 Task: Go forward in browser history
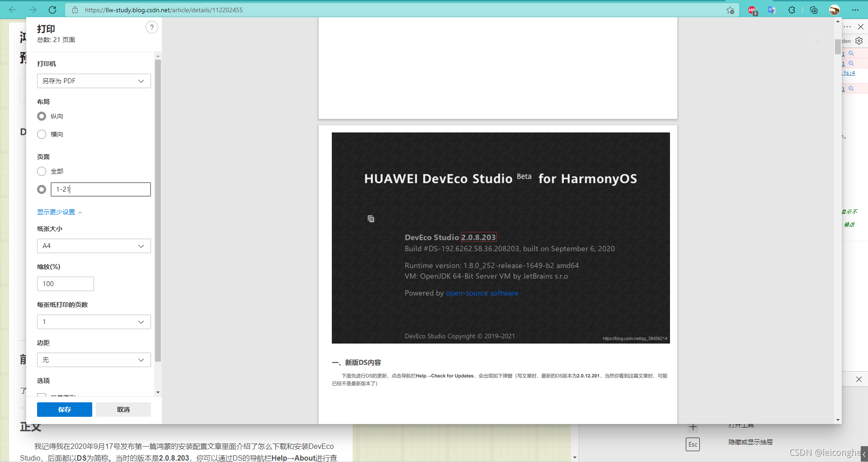[33, 9]
